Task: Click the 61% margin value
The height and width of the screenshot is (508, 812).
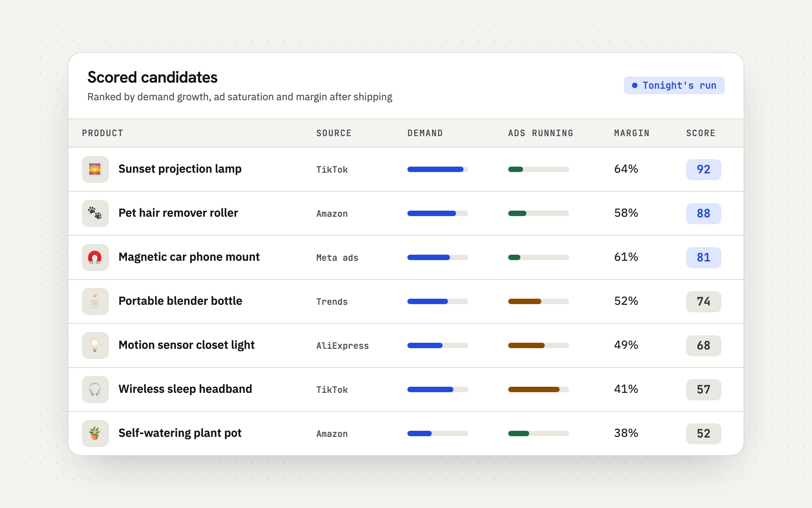Action: point(626,257)
